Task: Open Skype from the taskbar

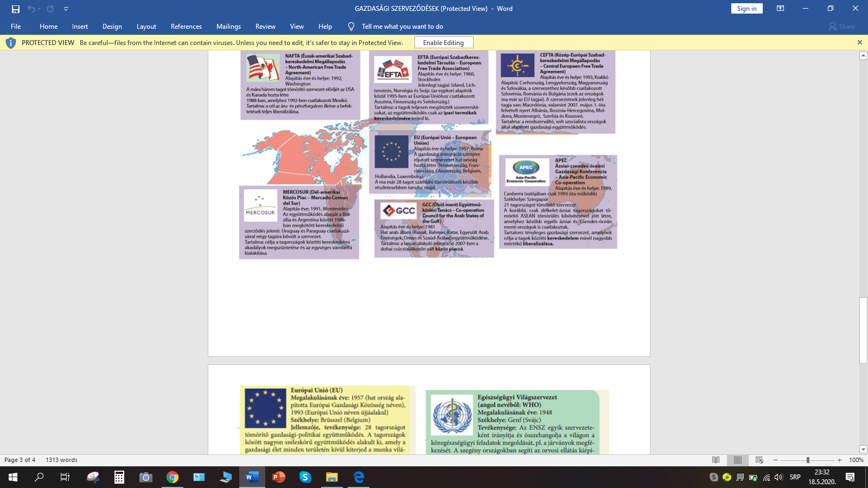Action: [305, 477]
